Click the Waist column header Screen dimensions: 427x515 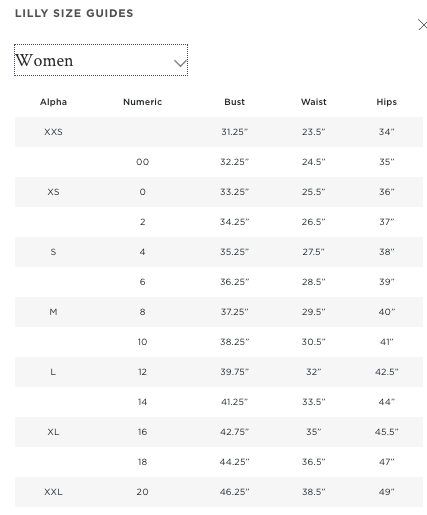coord(314,102)
